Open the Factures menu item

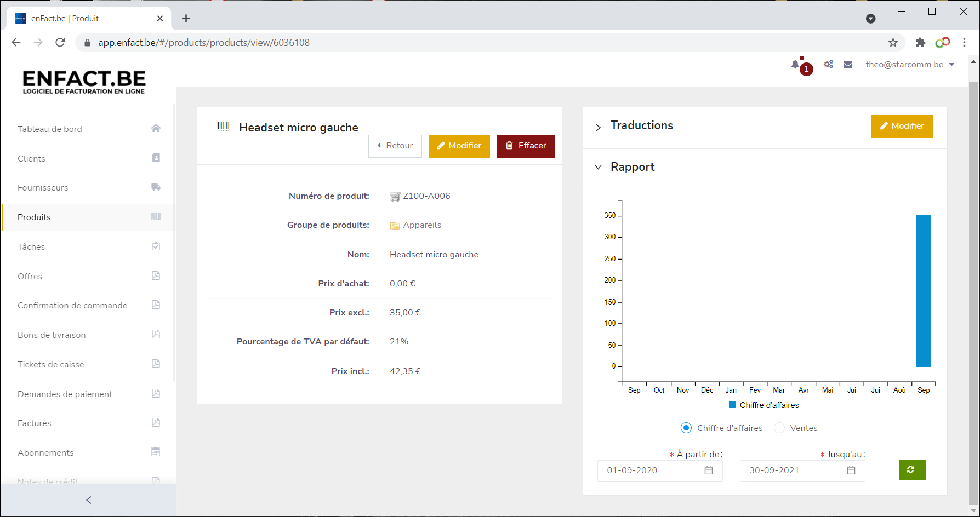35,423
